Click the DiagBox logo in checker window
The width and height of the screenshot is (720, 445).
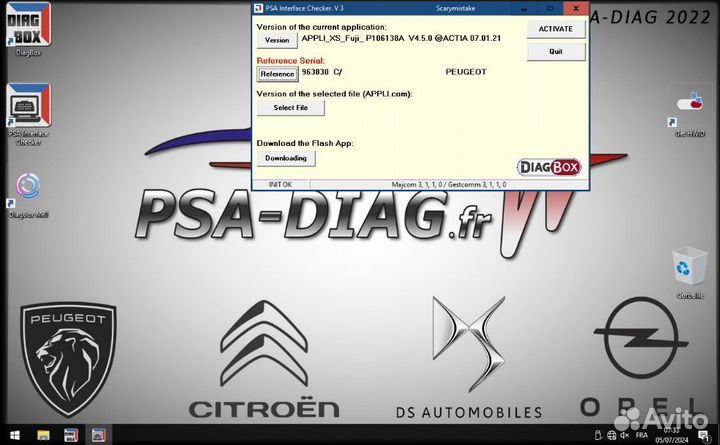549,167
